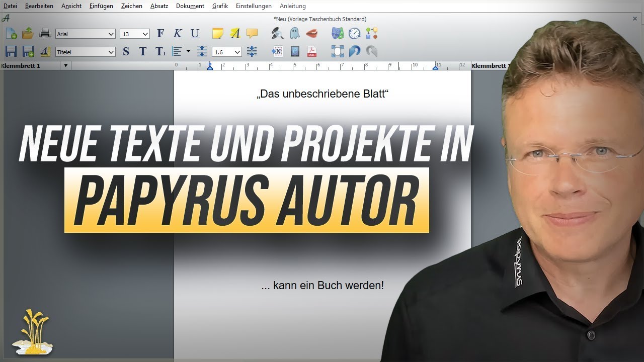The height and width of the screenshot is (362, 644).
Task: Open the alignment dropdown arrow
Action: (x=188, y=51)
